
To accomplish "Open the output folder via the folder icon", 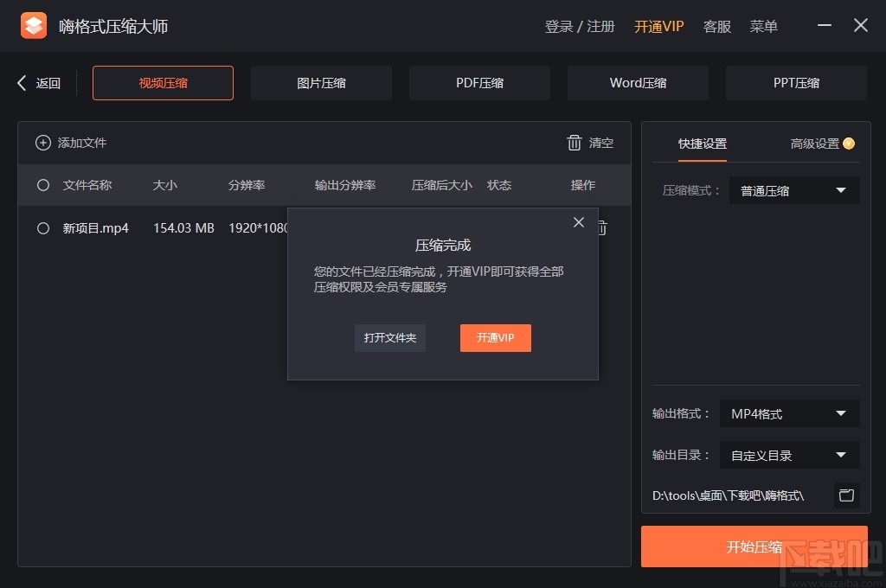I will coord(846,495).
